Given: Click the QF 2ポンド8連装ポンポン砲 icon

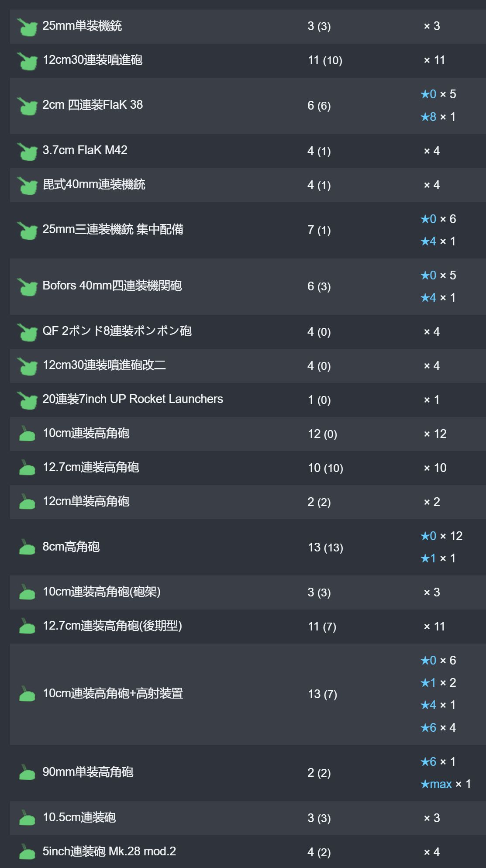Looking at the screenshot, I should point(27,332).
